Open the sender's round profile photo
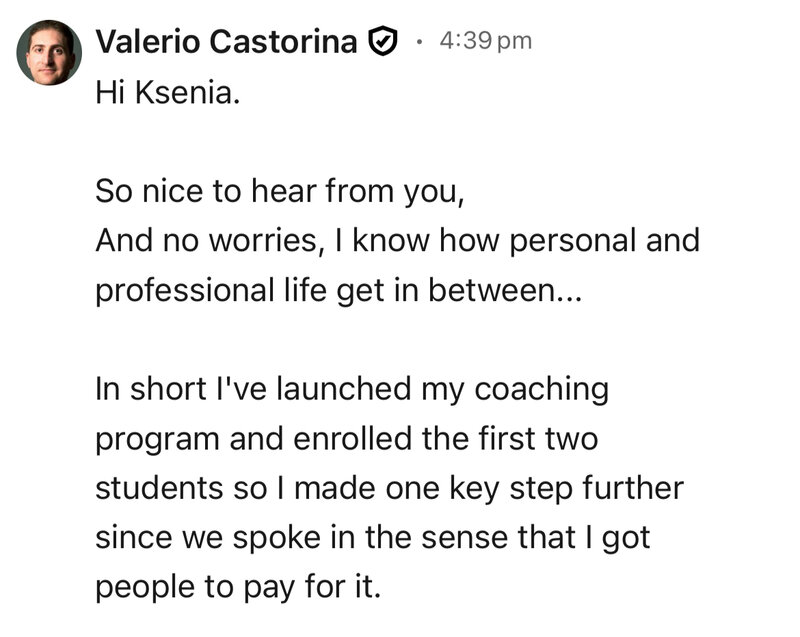The height and width of the screenshot is (637, 800). 49,52
